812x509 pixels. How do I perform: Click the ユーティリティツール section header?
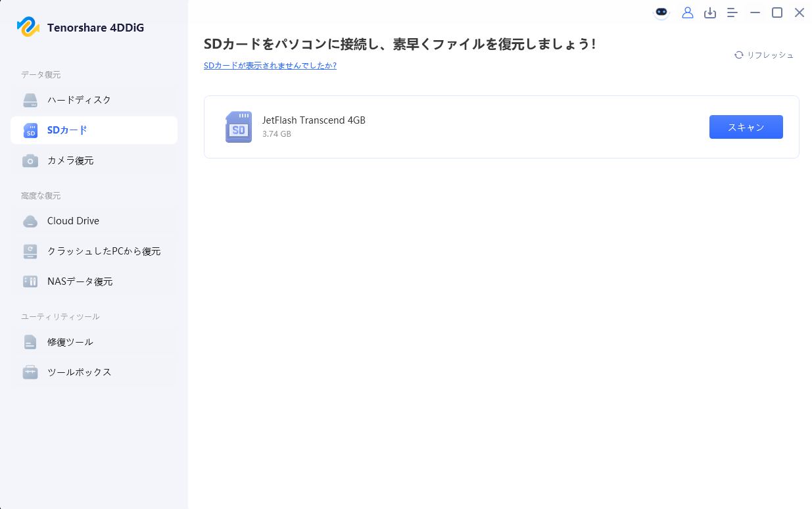pyautogui.click(x=60, y=317)
